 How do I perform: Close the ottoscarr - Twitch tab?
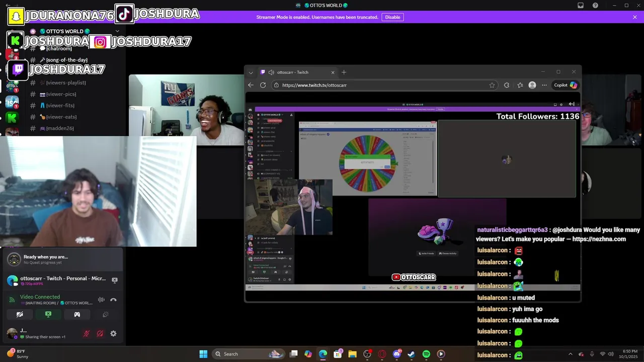333,72
